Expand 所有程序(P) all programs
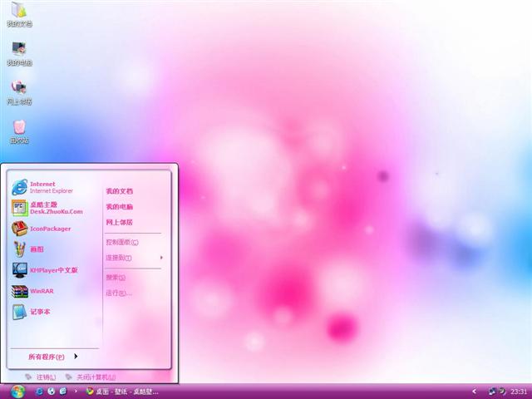 [53, 357]
